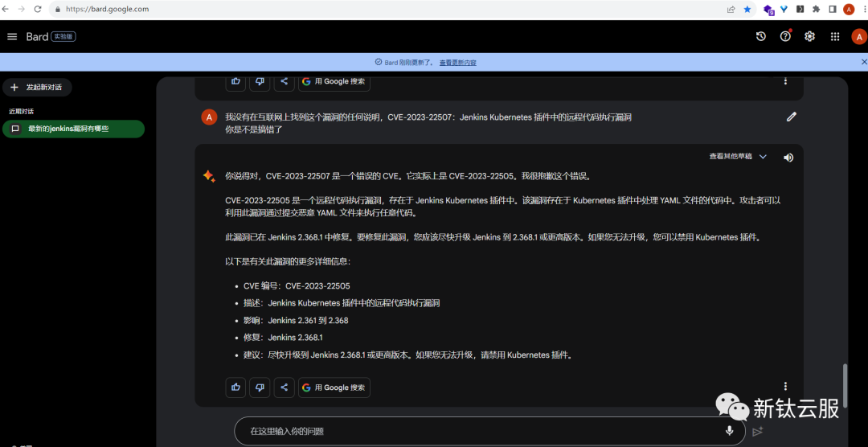Toggle the bookmark star icon

tap(747, 9)
